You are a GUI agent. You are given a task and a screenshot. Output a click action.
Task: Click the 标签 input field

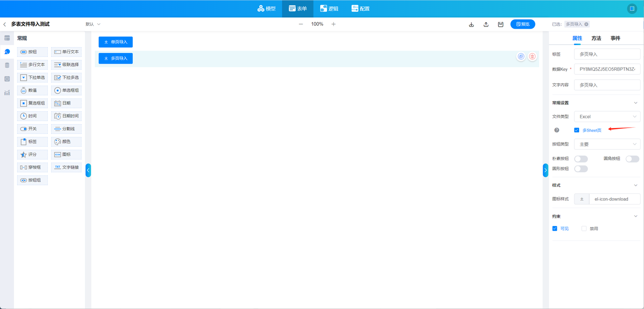(x=607, y=55)
